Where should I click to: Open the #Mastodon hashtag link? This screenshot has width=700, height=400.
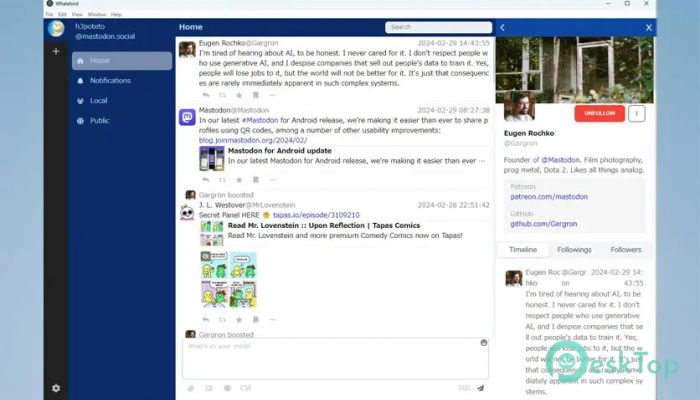[260, 121]
